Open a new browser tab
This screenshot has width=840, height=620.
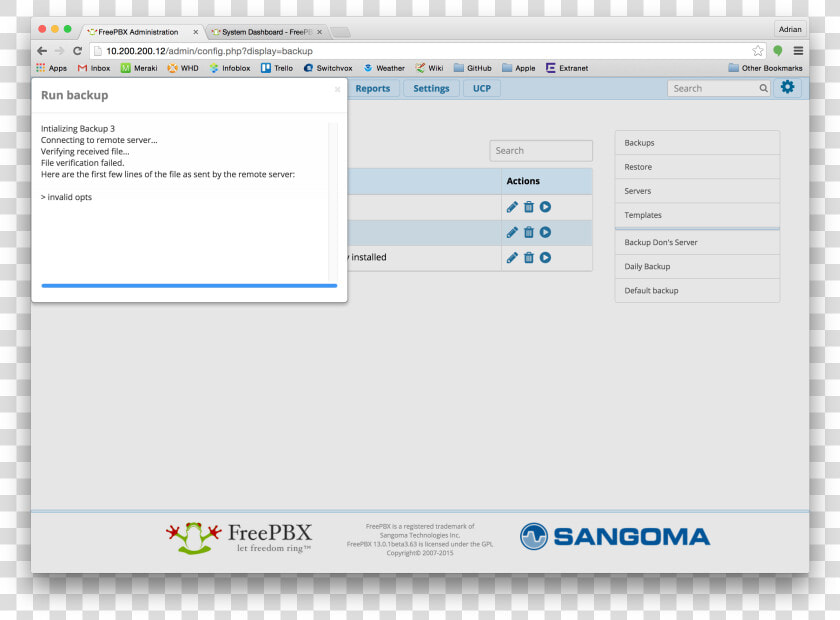tap(341, 33)
